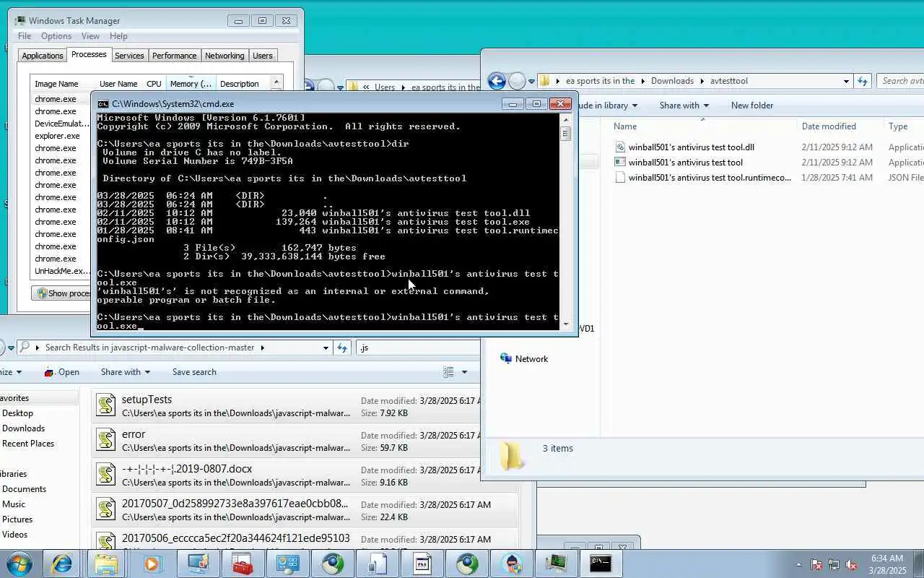The image size is (924, 578).
Task: Switch to the Networking tab
Action: (225, 56)
